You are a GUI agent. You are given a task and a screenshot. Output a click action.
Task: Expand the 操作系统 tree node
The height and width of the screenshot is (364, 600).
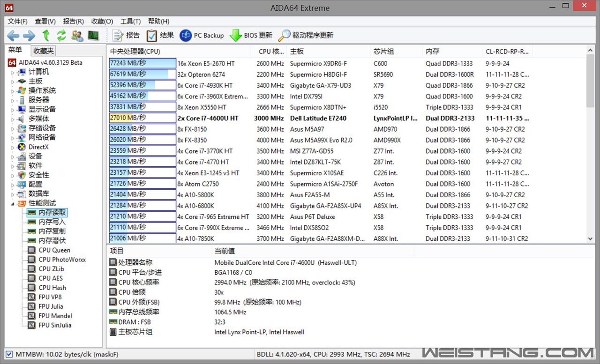pyautogui.click(x=13, y=91)
